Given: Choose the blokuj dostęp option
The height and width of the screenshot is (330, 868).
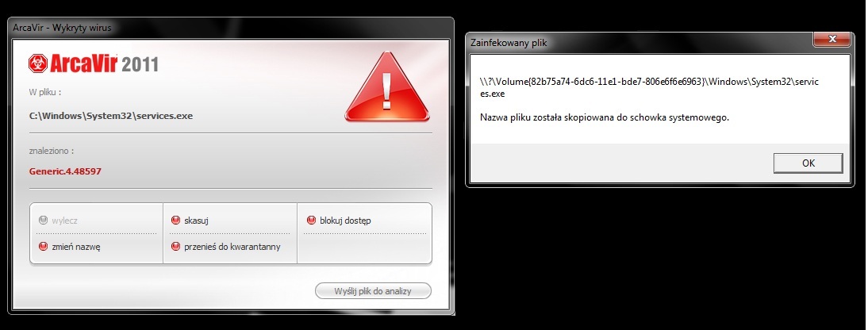Looking at the screenshot, I should point(339,221).
